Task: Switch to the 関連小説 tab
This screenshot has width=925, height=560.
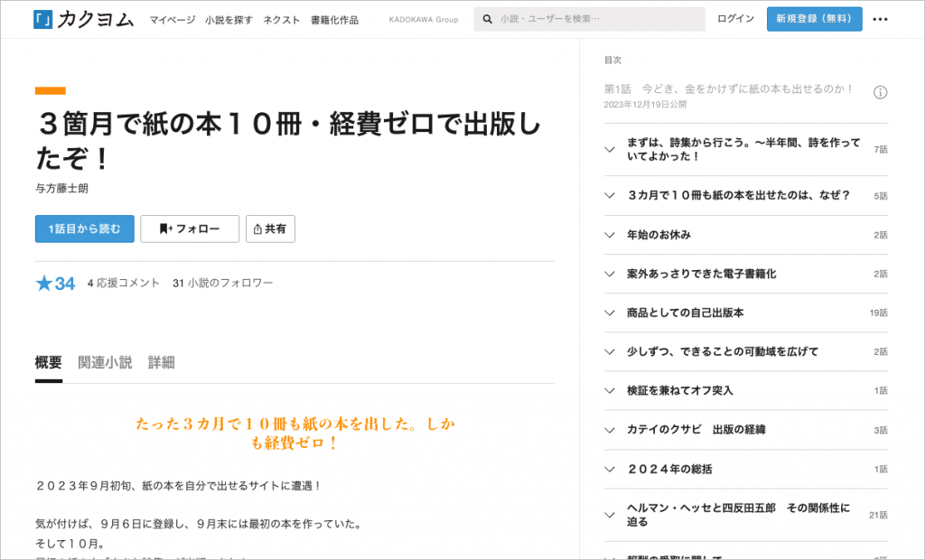Action: coord(105,362)
